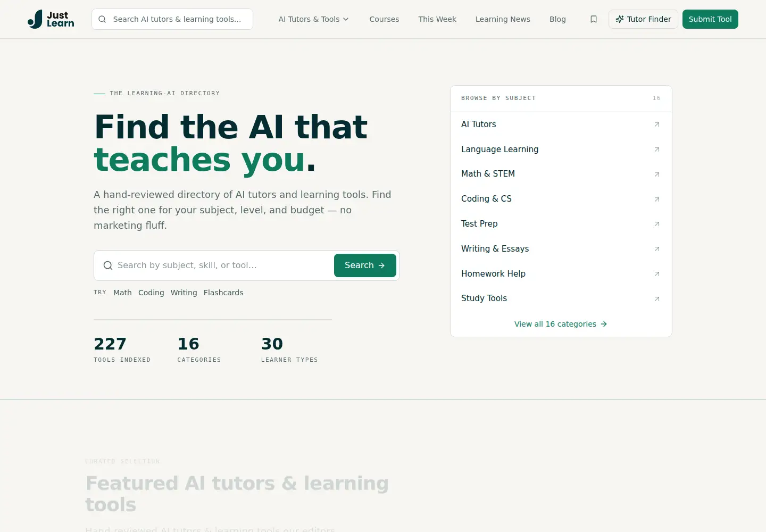Click the Submit Tool button

pyautogui.click(x=710, y=19)
